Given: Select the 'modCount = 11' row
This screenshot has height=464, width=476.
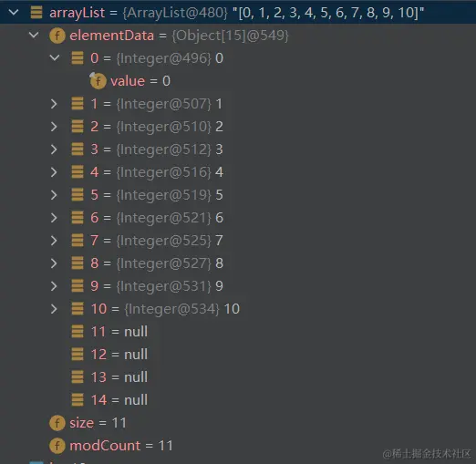Looking at the screenshot, I should (x=238, y=446).
